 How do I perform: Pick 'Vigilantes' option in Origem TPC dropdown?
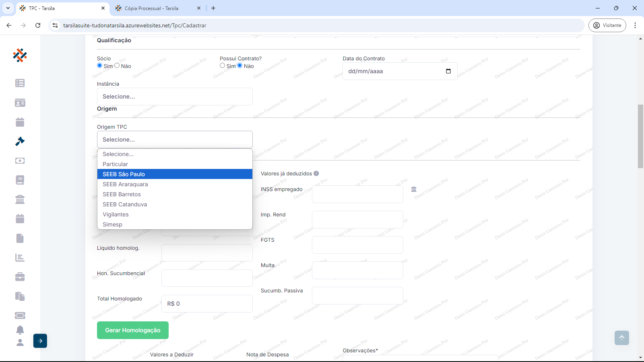coord(116,214)
